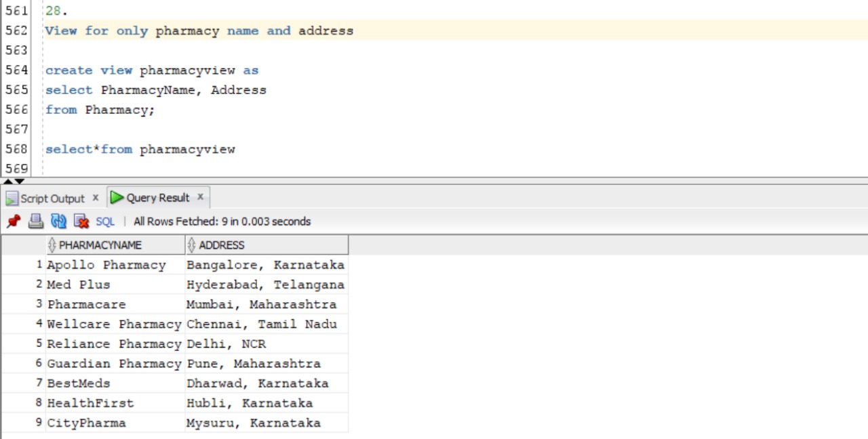Toggle sort order on the ADDRESS column
Screen dimensions: 868x439
[222, 245]
